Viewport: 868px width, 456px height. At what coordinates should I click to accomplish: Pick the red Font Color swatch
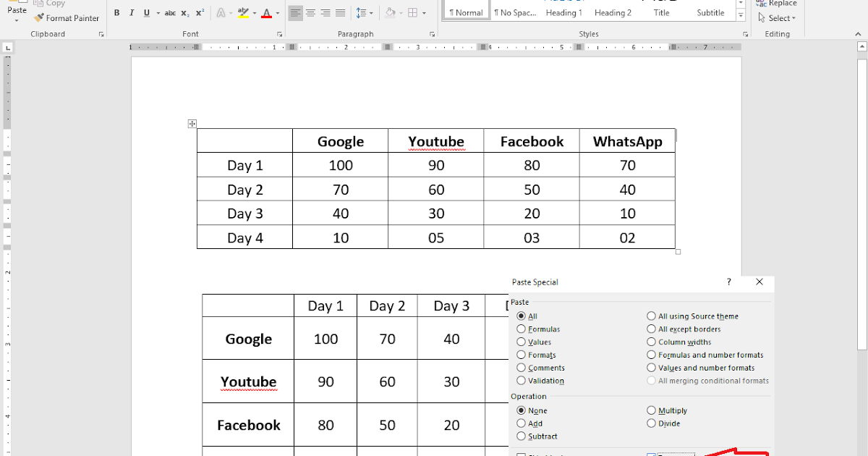coord(267,12)
